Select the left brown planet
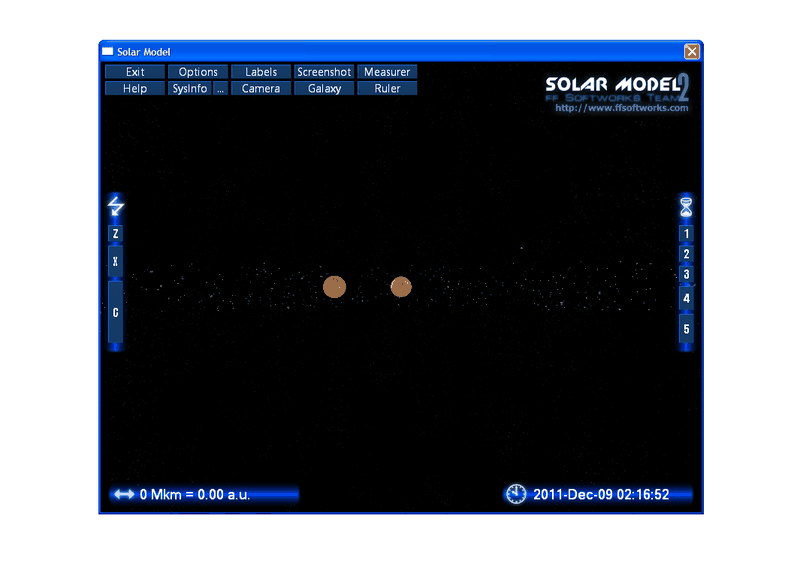The height and width of the screenshot is (570, 800). [335, 287]
